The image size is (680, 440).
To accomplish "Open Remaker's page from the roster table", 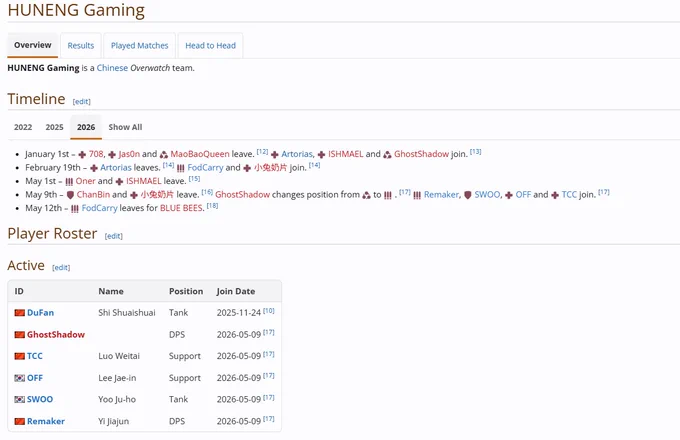I will (x=46, y=421).
